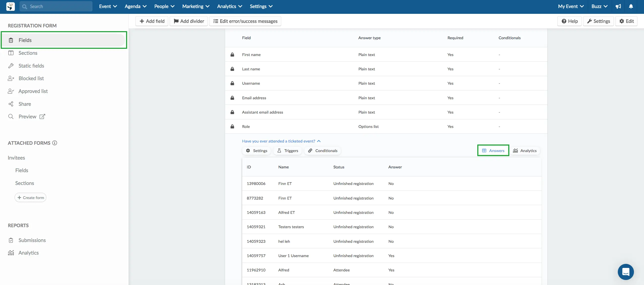Open the Marketing dropdown menu
The height and width of the screenshot is (285, 644).
pyautogui.click(x=196, y=6)
